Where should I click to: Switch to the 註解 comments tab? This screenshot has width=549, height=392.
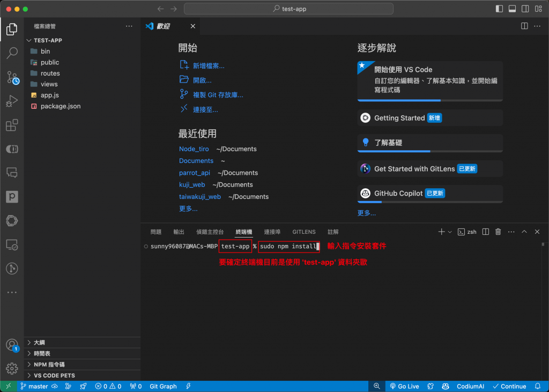pyautogui.click(x=333, y=232)
